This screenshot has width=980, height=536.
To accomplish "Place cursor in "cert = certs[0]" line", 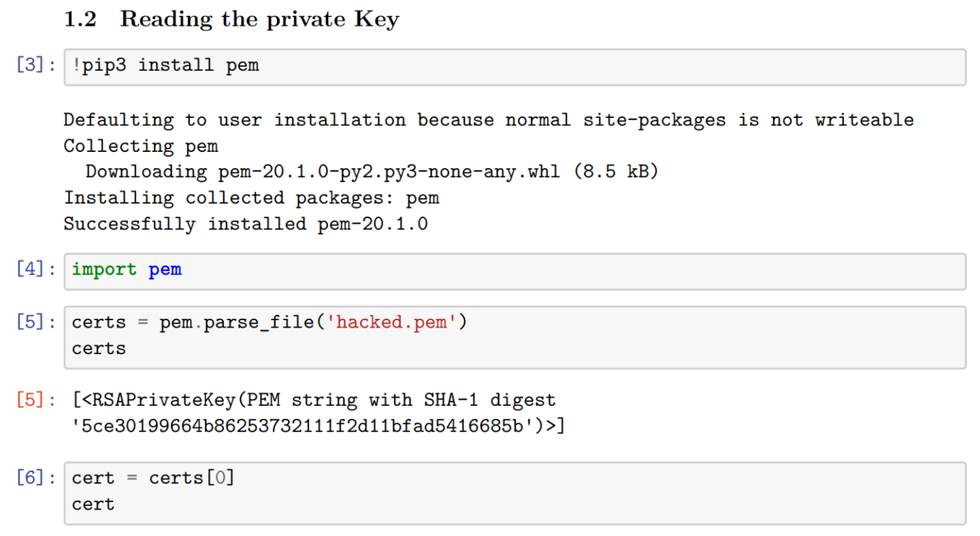I will [153, 478].
